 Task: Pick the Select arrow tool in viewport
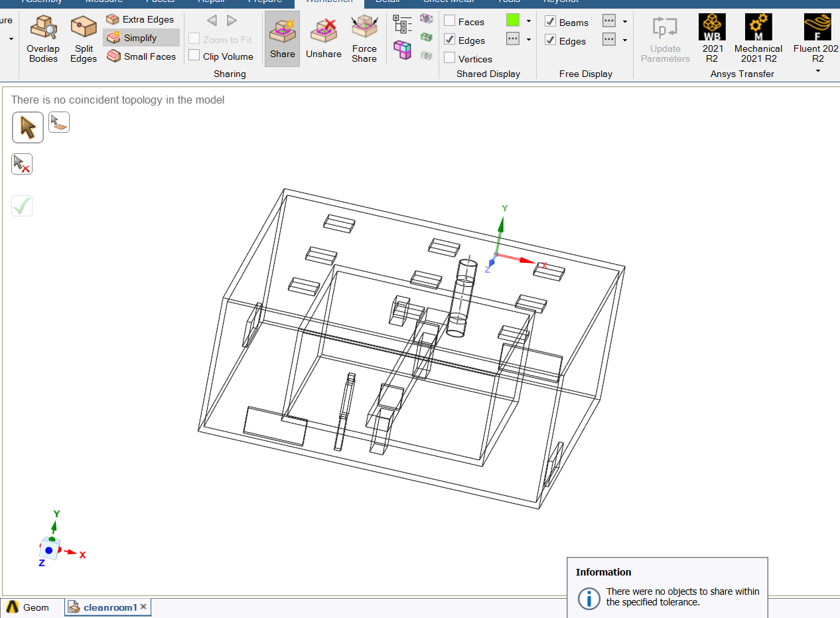pyautogui.click(x=28, y=127)
